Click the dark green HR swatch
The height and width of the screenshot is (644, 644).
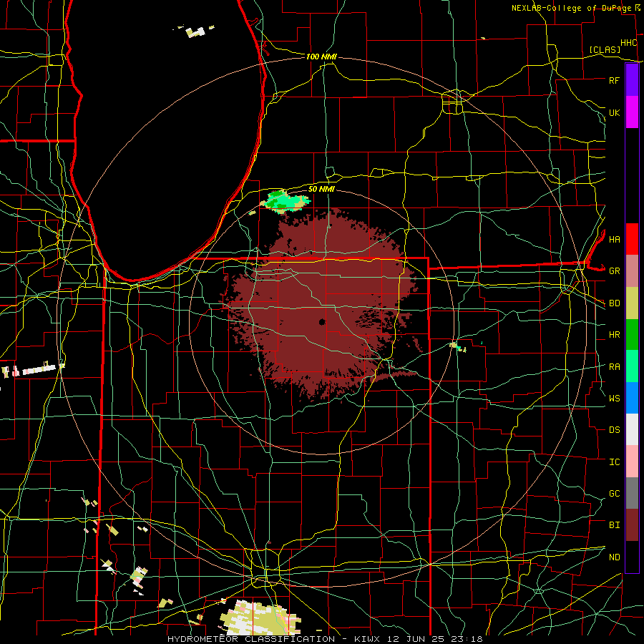point(632,334)
